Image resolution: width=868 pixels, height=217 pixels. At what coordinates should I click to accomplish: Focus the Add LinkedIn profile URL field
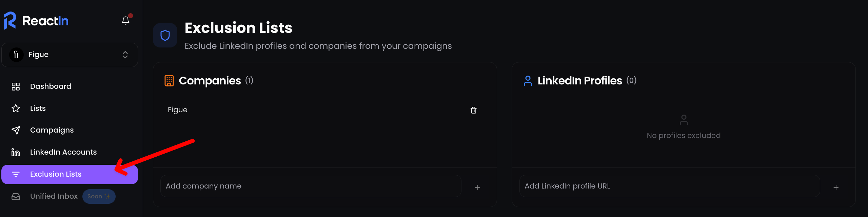coord(669,186)
